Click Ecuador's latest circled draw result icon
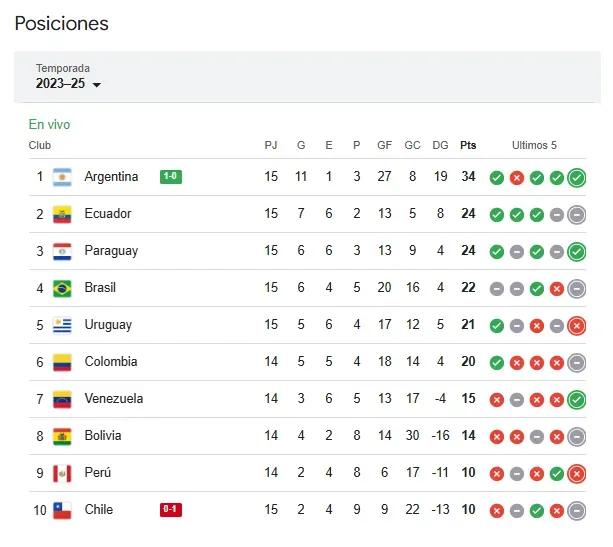Screen dimensions: 613x547 coord(576,215)
